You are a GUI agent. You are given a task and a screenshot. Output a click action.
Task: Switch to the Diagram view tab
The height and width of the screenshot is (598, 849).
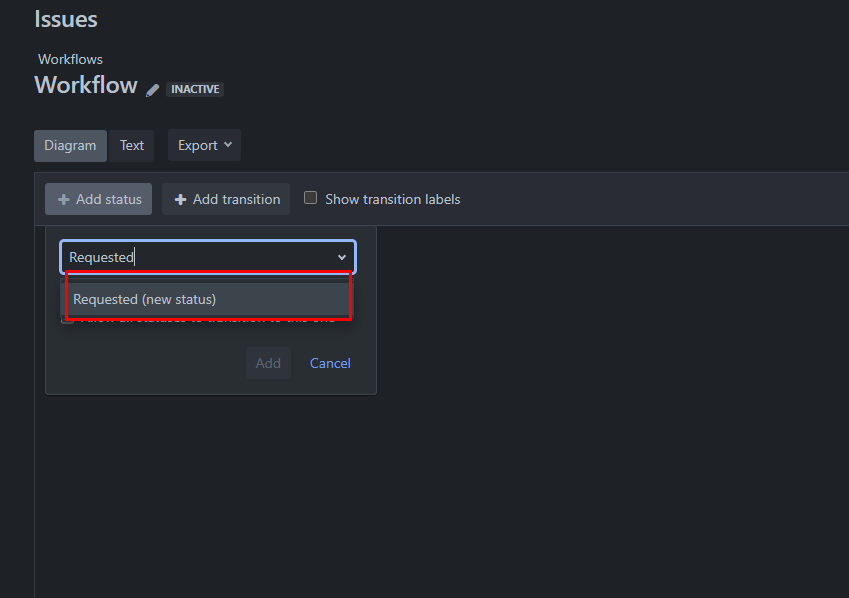70,146
